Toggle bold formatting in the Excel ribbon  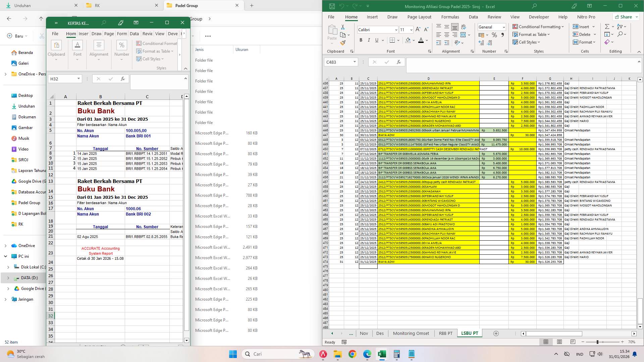361,40
